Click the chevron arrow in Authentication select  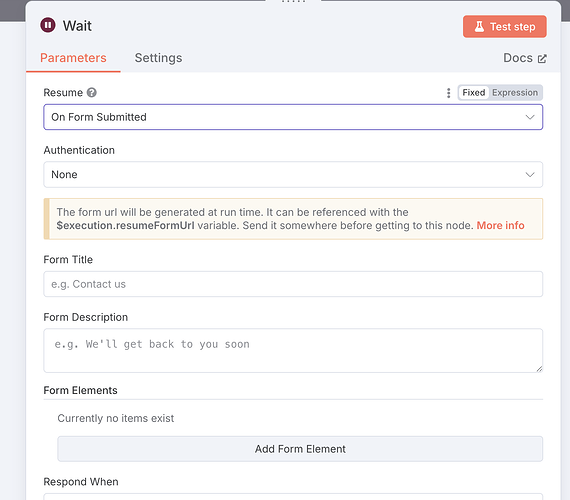[530, 175]
